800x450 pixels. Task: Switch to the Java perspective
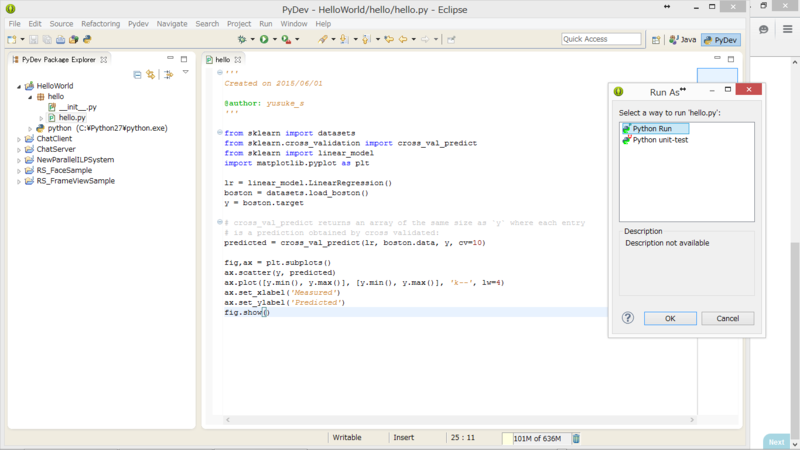click(x=683, y=40)
